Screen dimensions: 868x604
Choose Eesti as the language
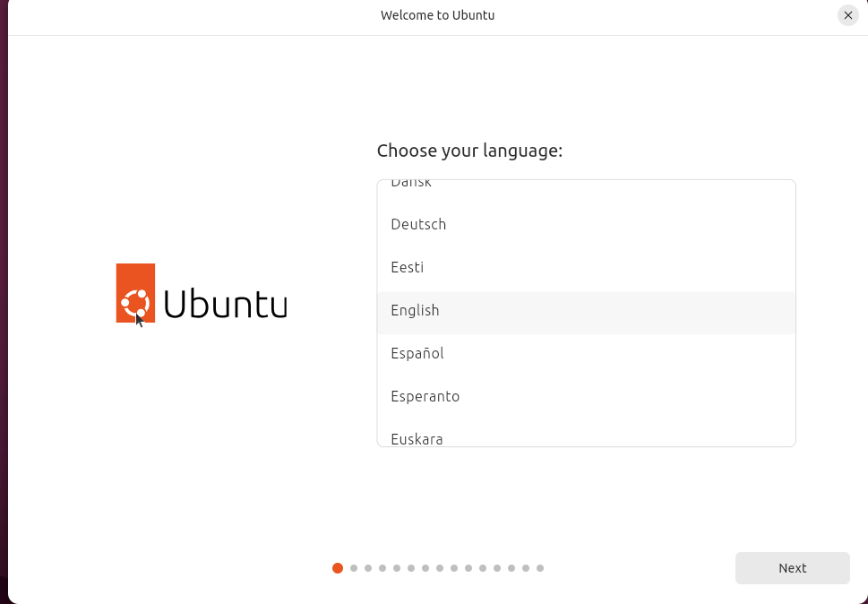pos(408,267)
